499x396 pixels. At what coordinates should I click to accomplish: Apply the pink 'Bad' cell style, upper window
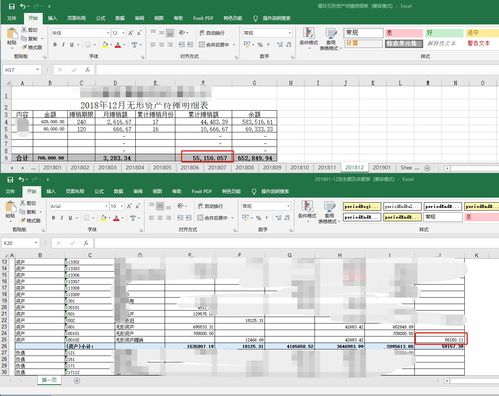click(x=404, y=33)
